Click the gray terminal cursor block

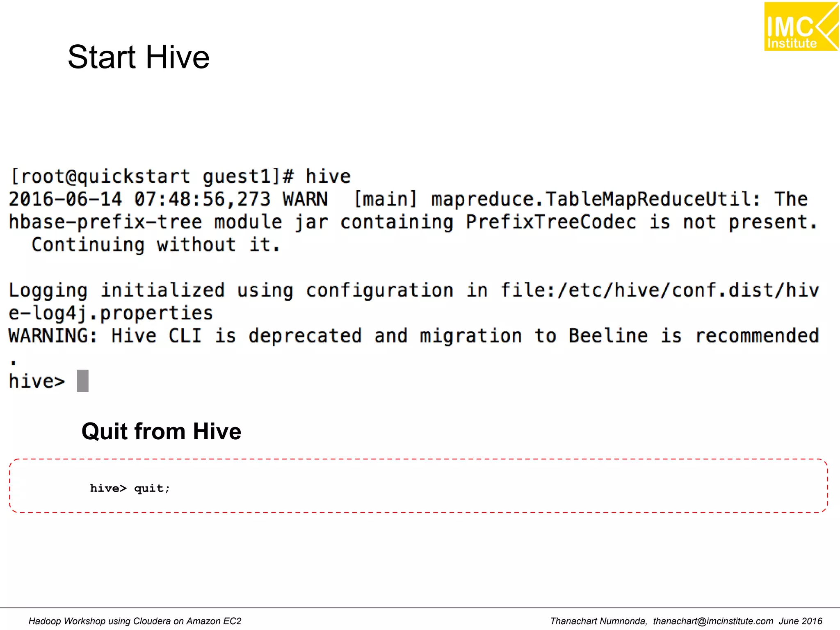pyautogui.click(x=83, y=381)
